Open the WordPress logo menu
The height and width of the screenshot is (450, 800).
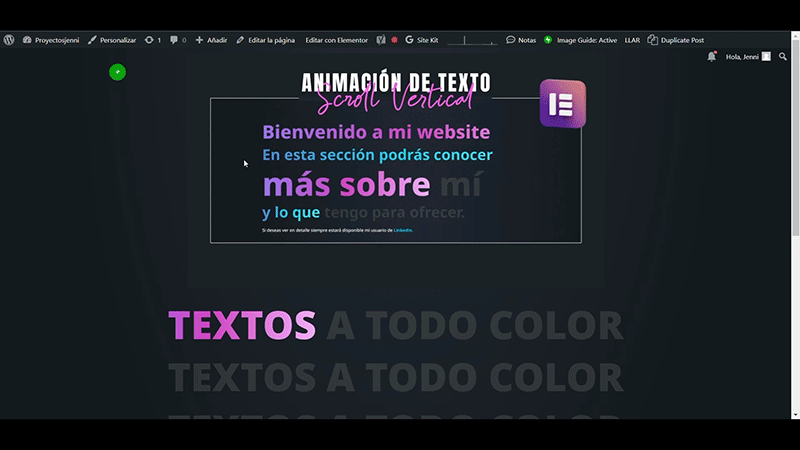pyautogui.click(x=9, y=40)
